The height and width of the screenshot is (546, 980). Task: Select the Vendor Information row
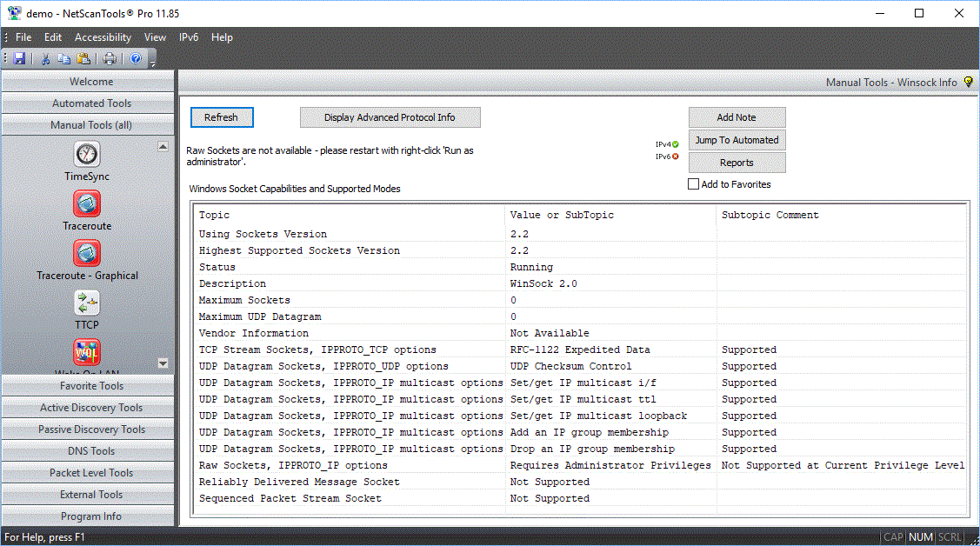tap(581, 333)
